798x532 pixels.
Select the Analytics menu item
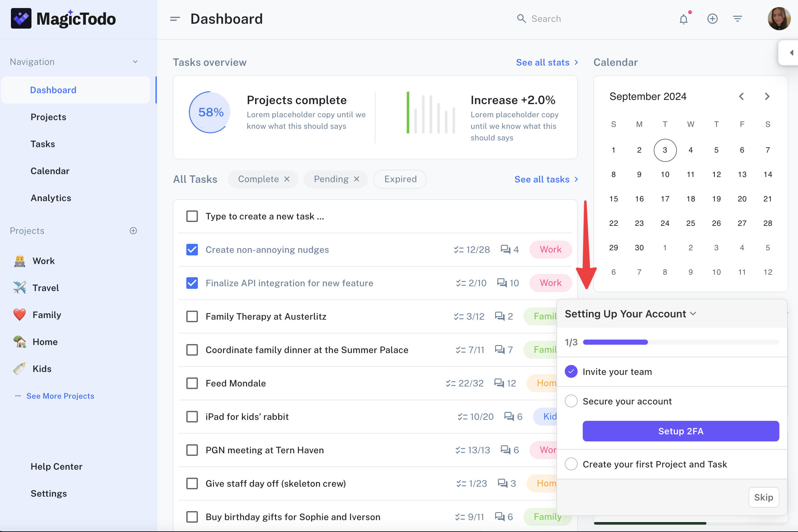[50, 198]
